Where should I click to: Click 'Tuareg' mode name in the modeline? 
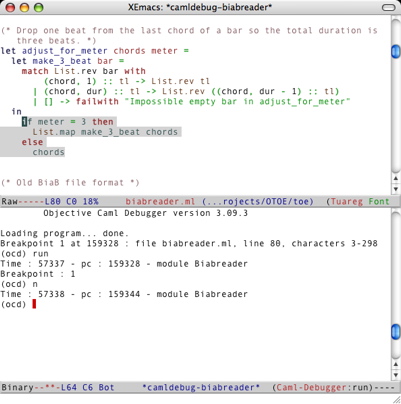[347, 201]
